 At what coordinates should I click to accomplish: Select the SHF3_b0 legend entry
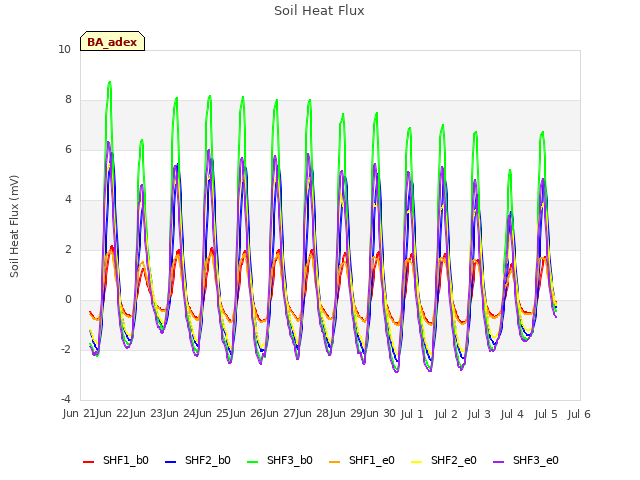click(x=280, y=460)
